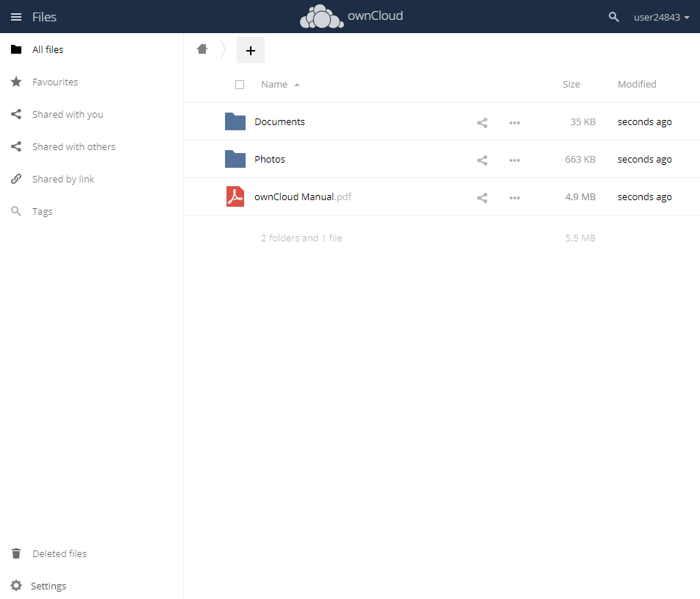Viewport: 700px width, 599px height.
Task: Click the Shared with you icon
Action: tap(16, 114)
